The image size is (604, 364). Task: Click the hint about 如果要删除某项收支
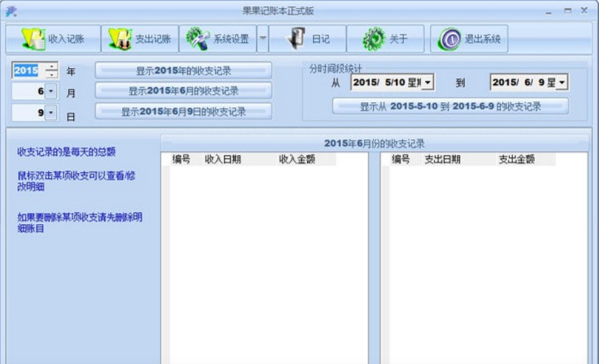click(x=79, y=223)
